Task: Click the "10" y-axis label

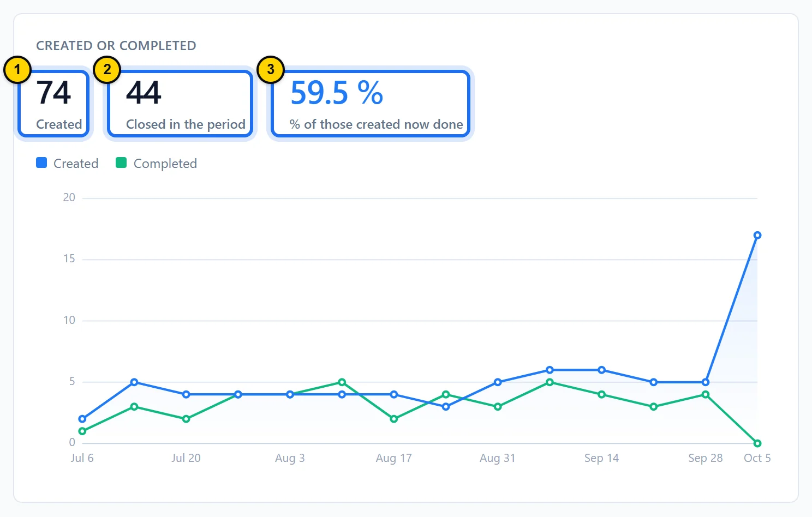Action: coord(69,320)
